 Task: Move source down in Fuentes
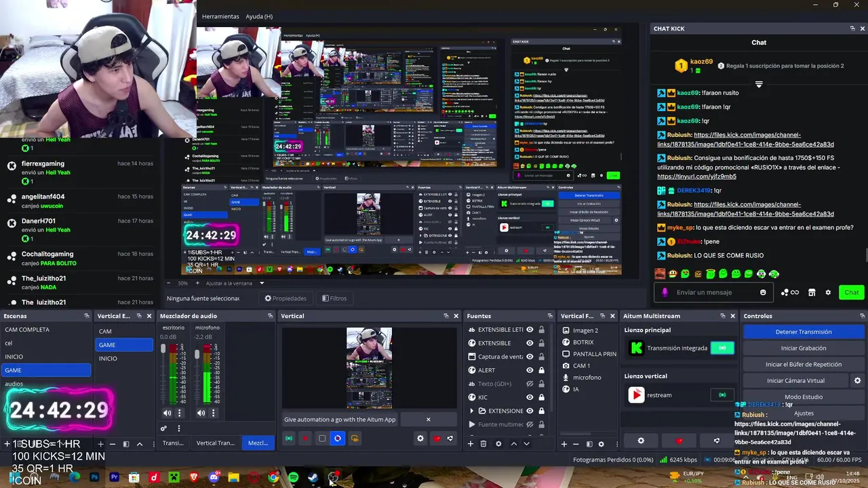(526, 444)
